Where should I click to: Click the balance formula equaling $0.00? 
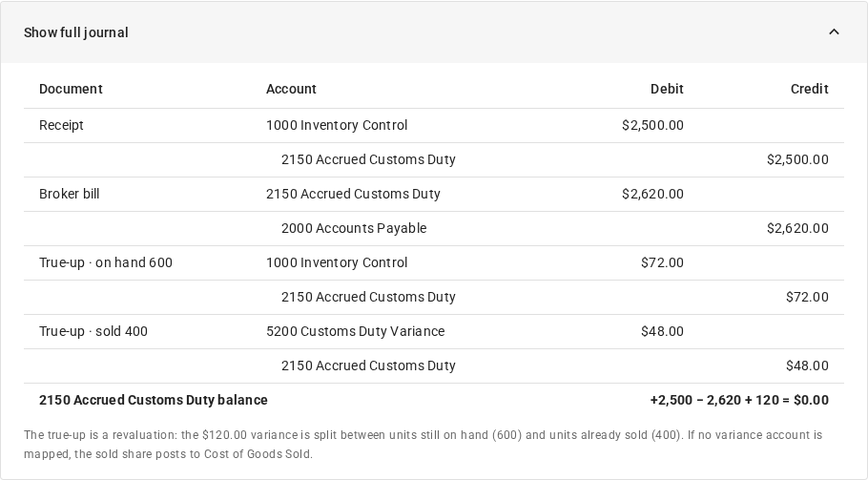point(739,400)
